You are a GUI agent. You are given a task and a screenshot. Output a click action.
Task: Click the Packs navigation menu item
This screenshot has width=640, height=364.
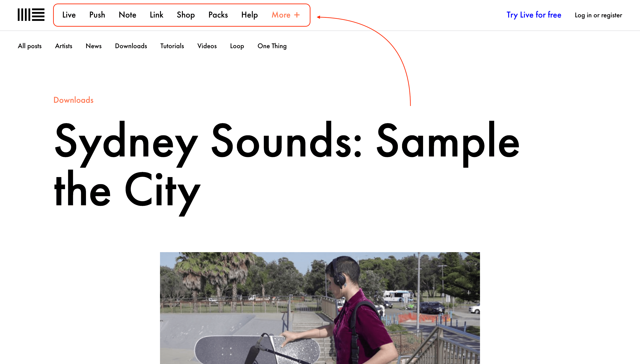pos(218,14)
